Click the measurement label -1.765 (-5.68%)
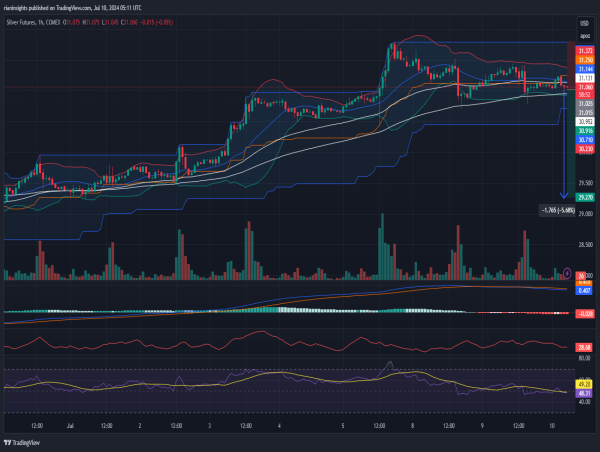The height and width of the screenshot is (452, 600). 558,210
